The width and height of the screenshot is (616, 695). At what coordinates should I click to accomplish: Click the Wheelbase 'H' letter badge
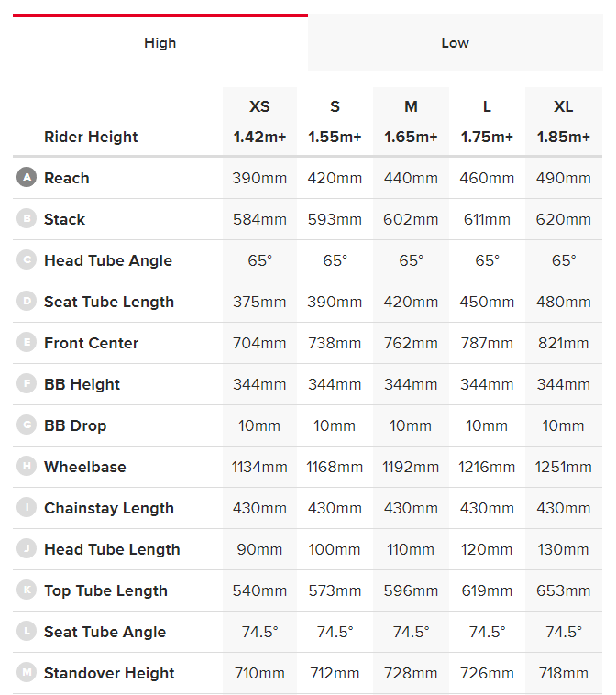(27, 467)
